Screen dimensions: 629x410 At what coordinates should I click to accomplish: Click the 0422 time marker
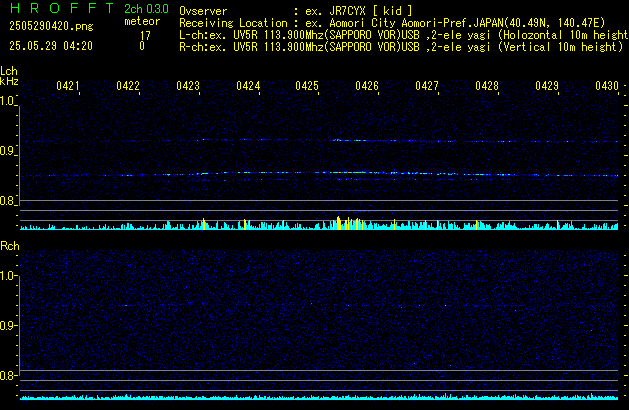pyautogui.click(x=128, y=86)
